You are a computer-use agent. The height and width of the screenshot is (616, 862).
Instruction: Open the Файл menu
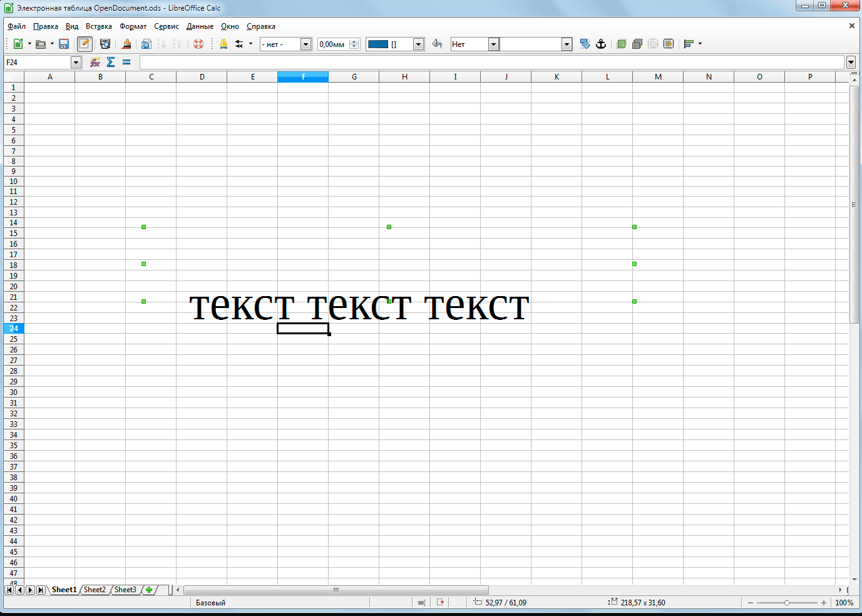16,26
